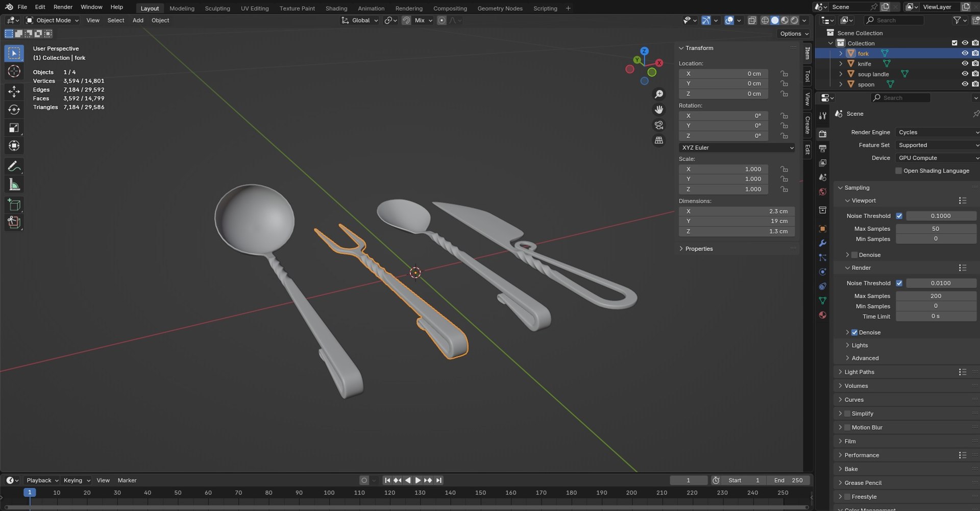The height and width of the screenshot is (511, 980).
Task: Open the World properties tab icon
Action: (x=822, y=192)
